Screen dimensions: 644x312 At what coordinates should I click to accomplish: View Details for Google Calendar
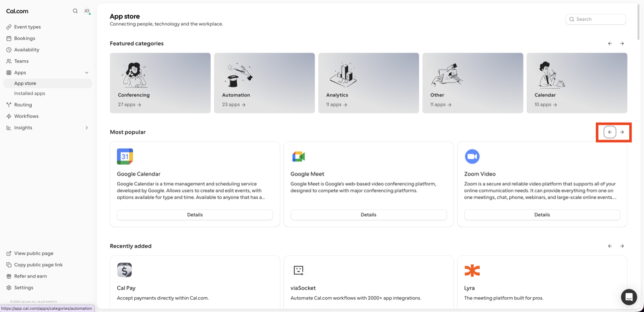point(195,215)
